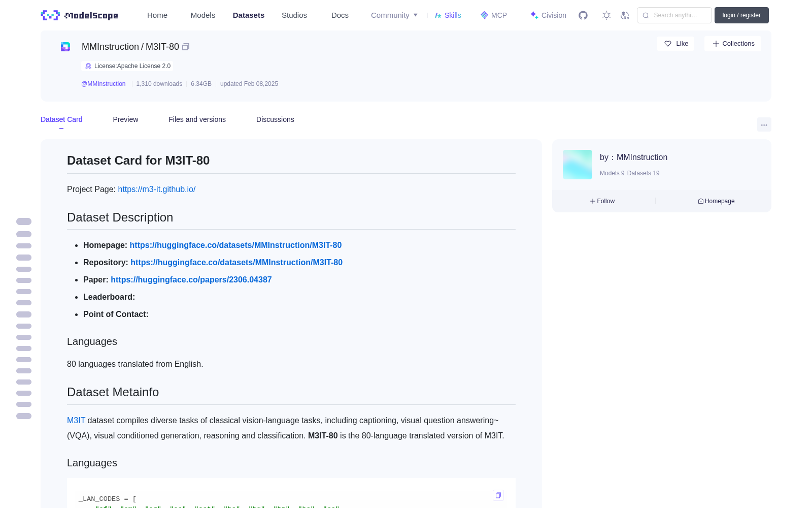This screenshot has height=508, width=812.
Task: Click the first table-of-contents marker in sidebar
Action: (x=24, y=221)
